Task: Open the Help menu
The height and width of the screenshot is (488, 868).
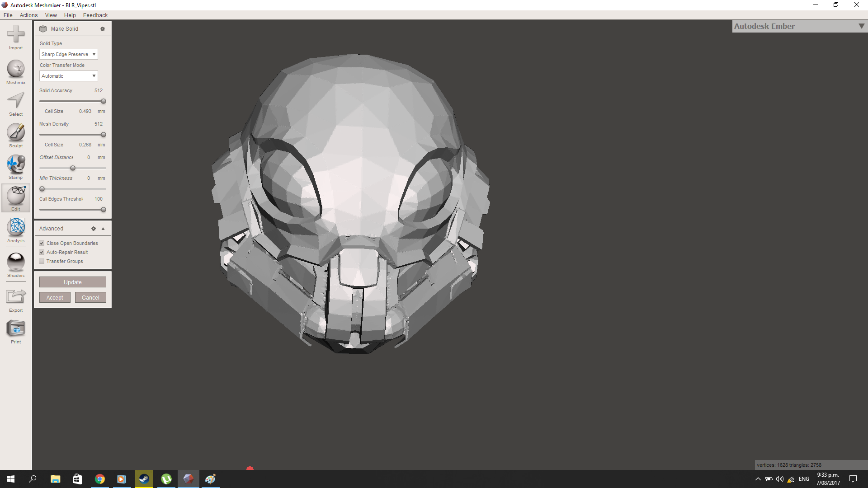Action: (x=70, y=15)
